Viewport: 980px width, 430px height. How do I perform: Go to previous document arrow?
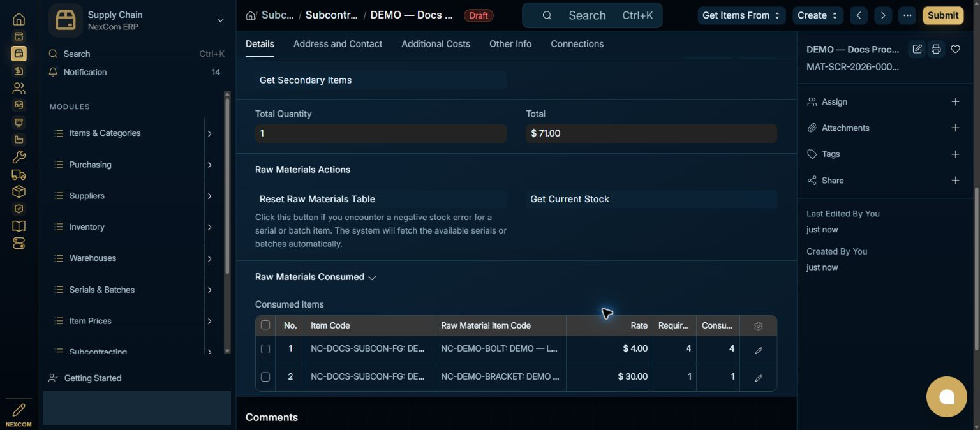point(859,15)
